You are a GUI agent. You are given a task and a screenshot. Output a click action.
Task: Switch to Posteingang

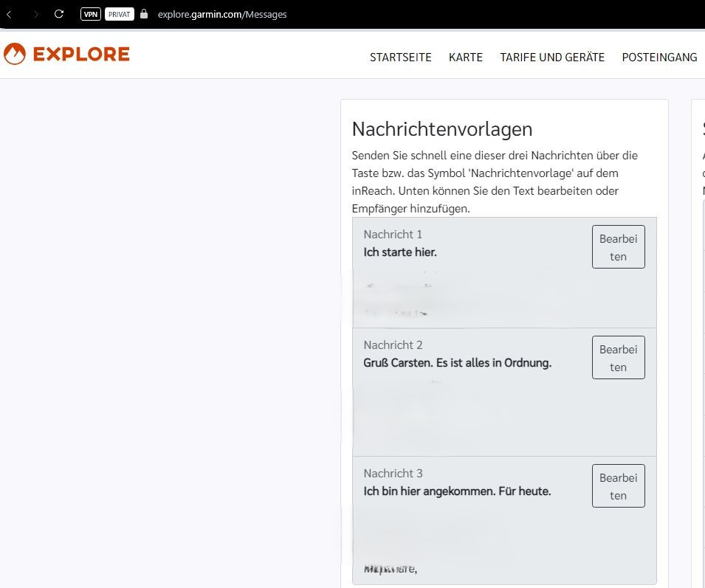(659, 58)
